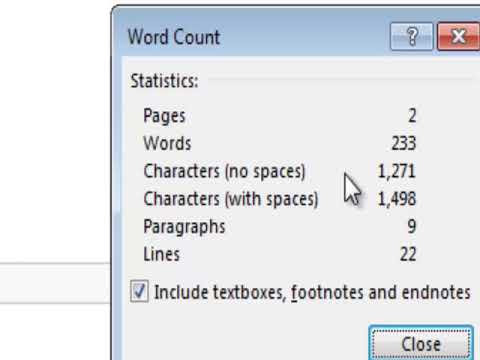Click the Word Count title text
This screenshot has width=480, height=360.
point(174,37)
